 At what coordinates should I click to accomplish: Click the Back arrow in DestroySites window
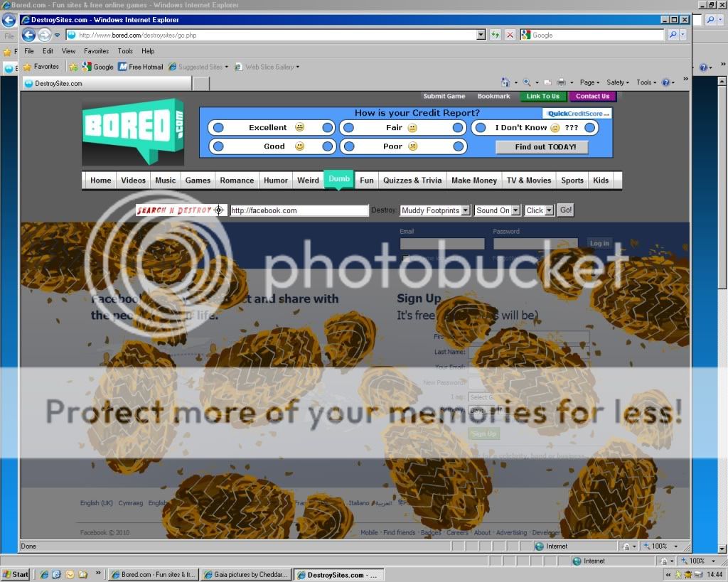(x=28, y=35)
